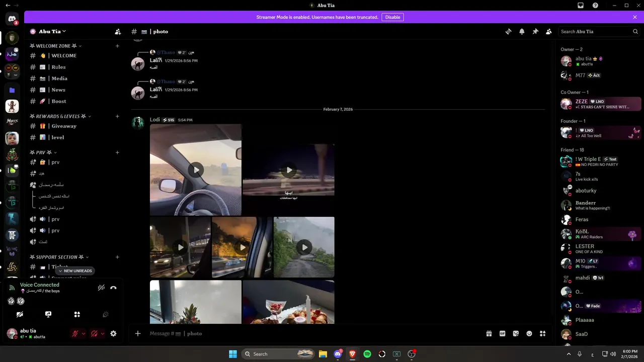Viewport: 644px width, 362px height.
Task: Collapse the PRV category
Action: (43, 152)
